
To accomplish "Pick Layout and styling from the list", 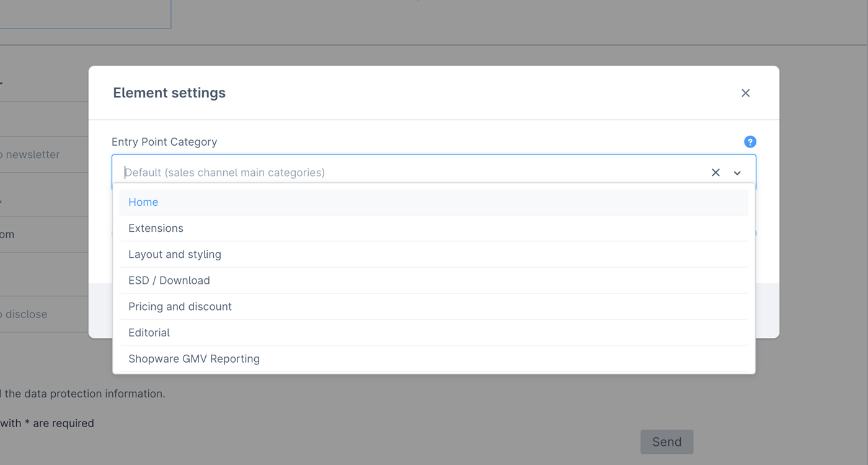I will coord(174,254).
